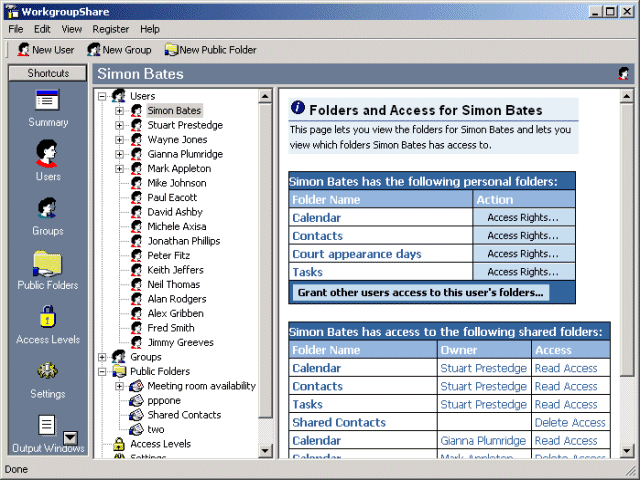Select Jonathan Phillips in user tree

pyautogui.click(x=184, y=241)
